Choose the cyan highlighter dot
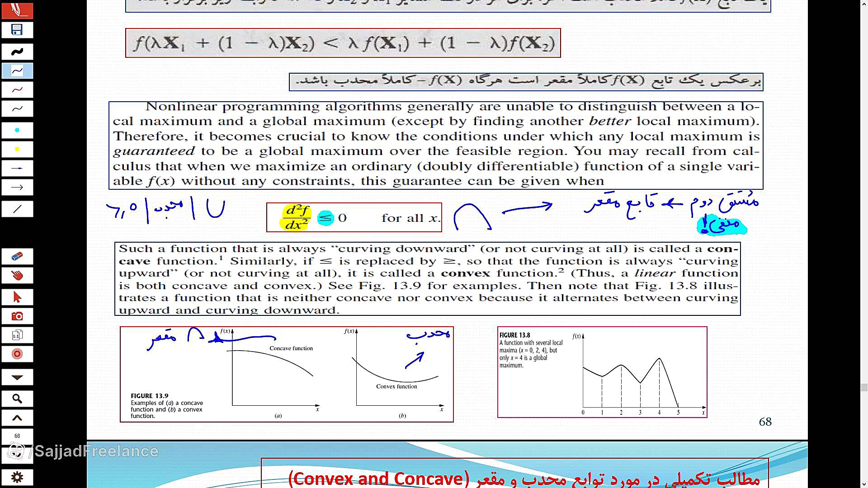This screenshot has height=488, width=868. point(17,130)
